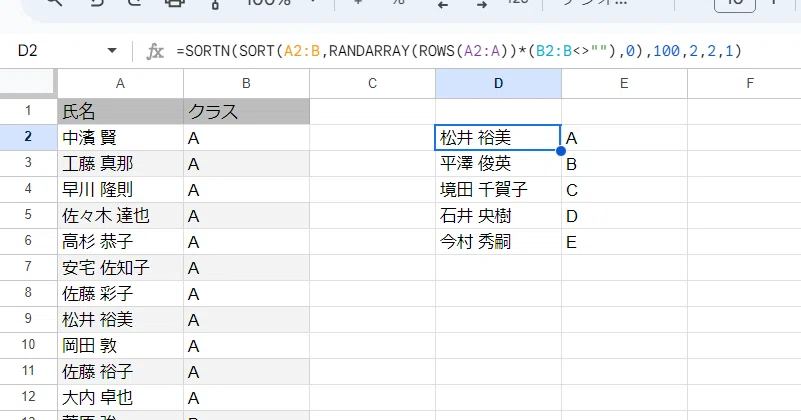Select all cells via corner box
The height and width of the screenshot is (420, 801).
(28, 83)
